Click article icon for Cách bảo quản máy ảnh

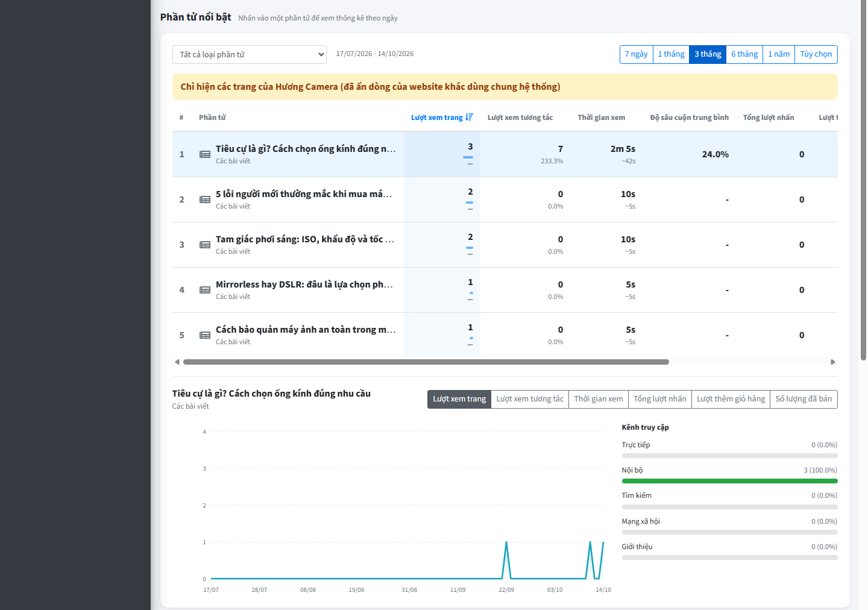(x=205, y=335)
